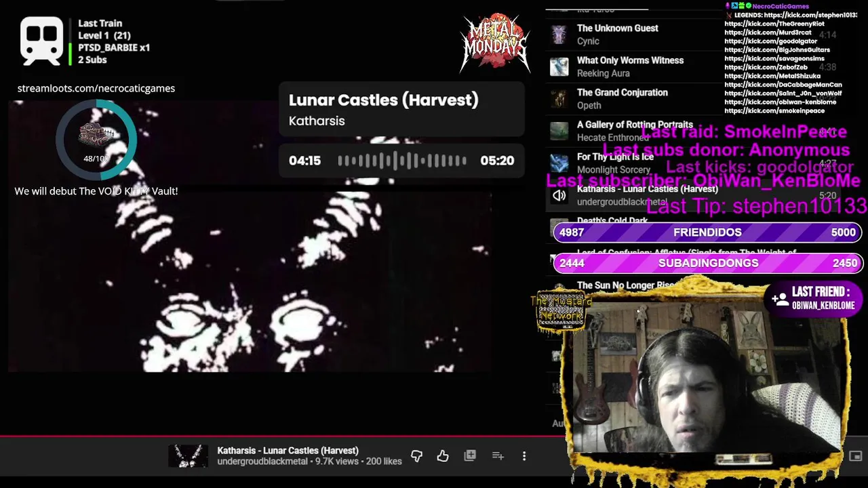Click the 04:15 elapsed time label
This screenshot has height=488, width=868.
point(304,161)
